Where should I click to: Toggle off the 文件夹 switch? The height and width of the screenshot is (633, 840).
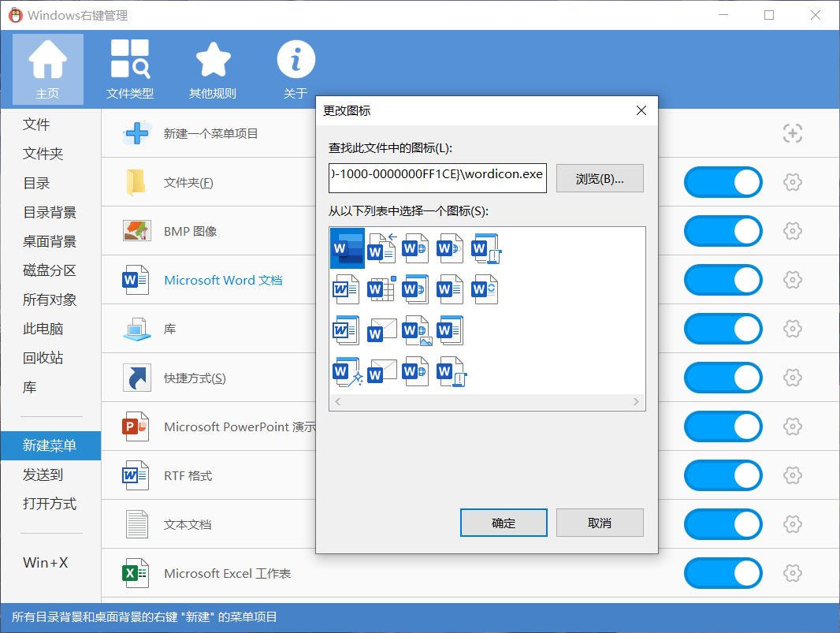(723, 182)
